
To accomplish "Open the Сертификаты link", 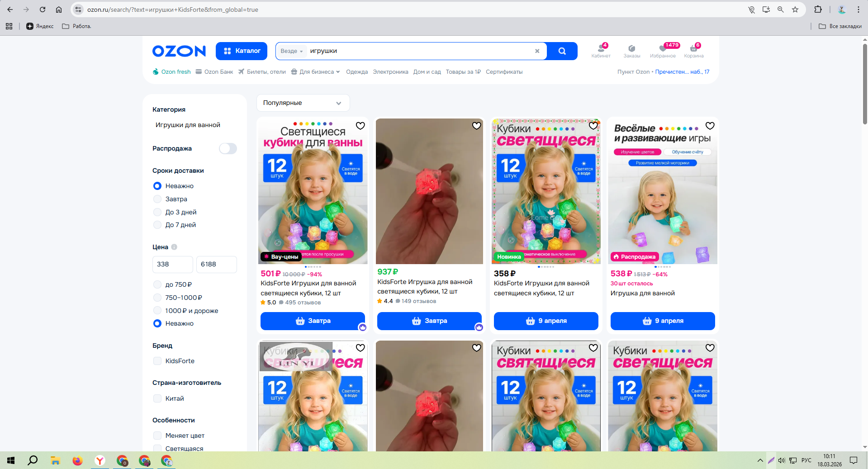I will (504, 72).
